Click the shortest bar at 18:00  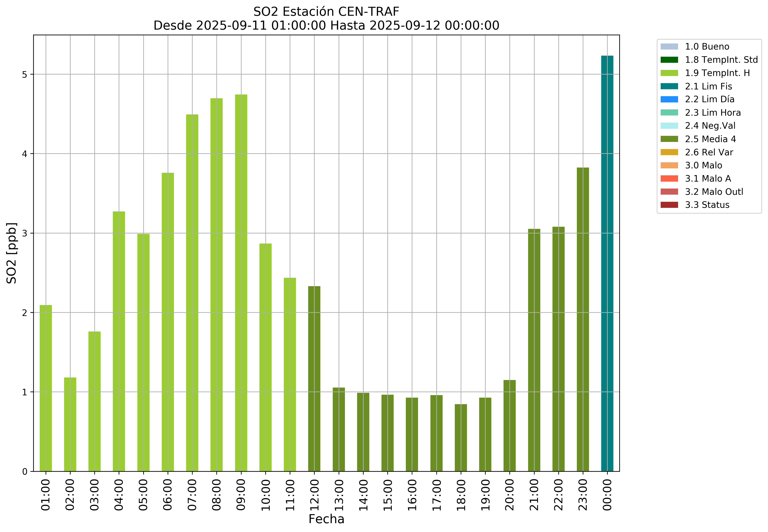(460, 437)
